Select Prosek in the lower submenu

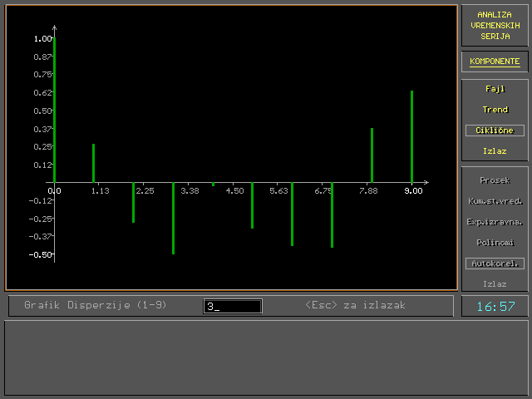(x=495, y=180)
